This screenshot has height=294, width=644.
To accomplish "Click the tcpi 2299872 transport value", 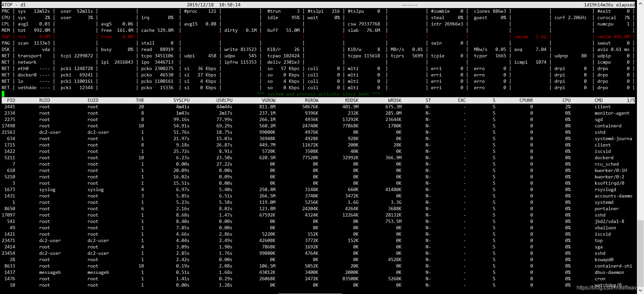I will [x=77, y=56].
